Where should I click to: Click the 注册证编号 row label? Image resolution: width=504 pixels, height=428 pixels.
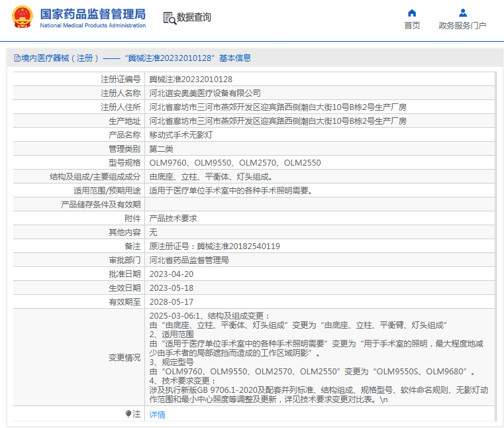coord(121,80)
